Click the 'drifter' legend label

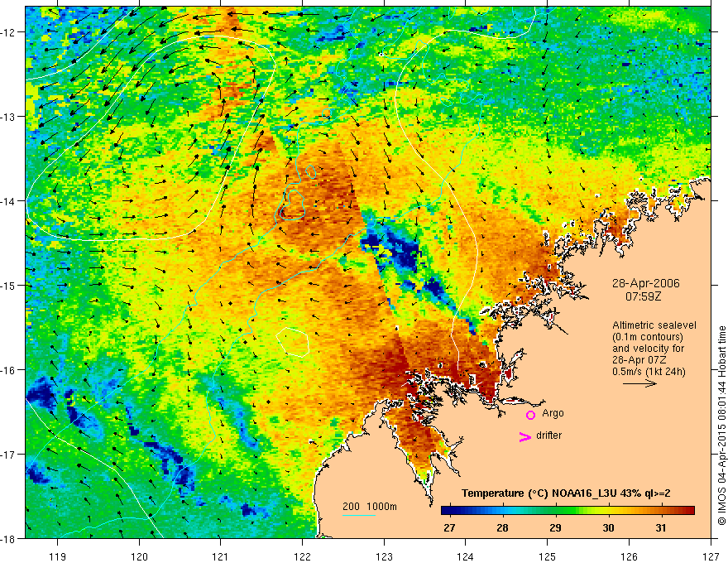click(x=548, y=435)
